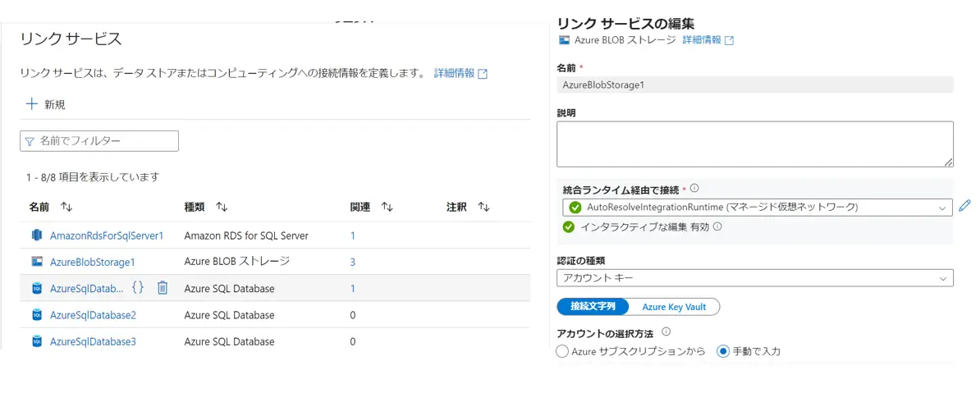The image size is (980, 393).
Task: Select the Azure サブスクリプションから radio button
Action: (x=562, y=351)
